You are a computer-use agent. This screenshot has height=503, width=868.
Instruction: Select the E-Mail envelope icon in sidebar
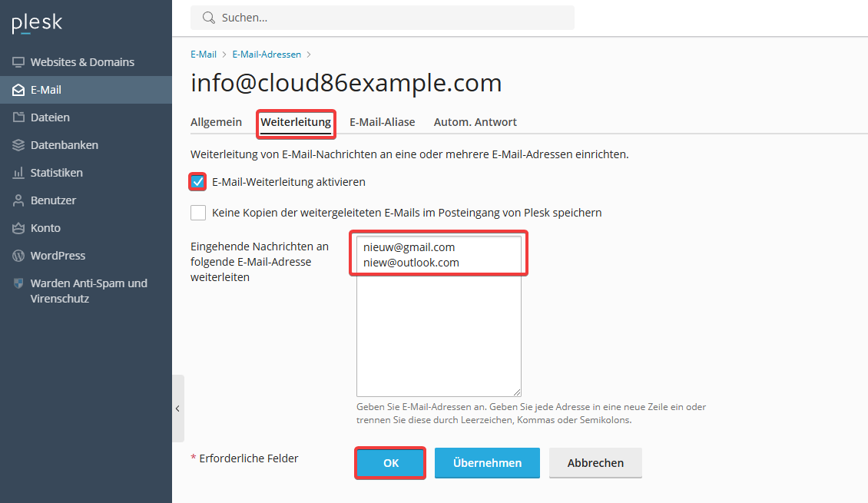[x=18, y=90]
